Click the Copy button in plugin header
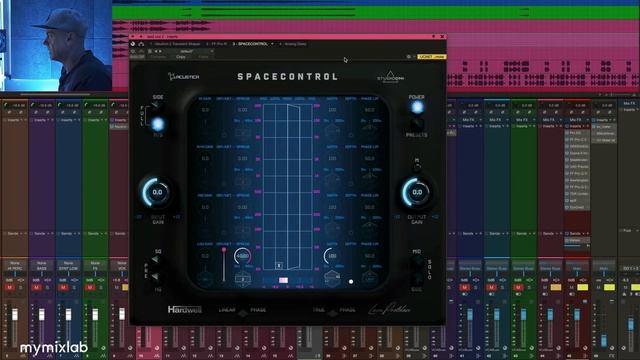 (181, 57)
